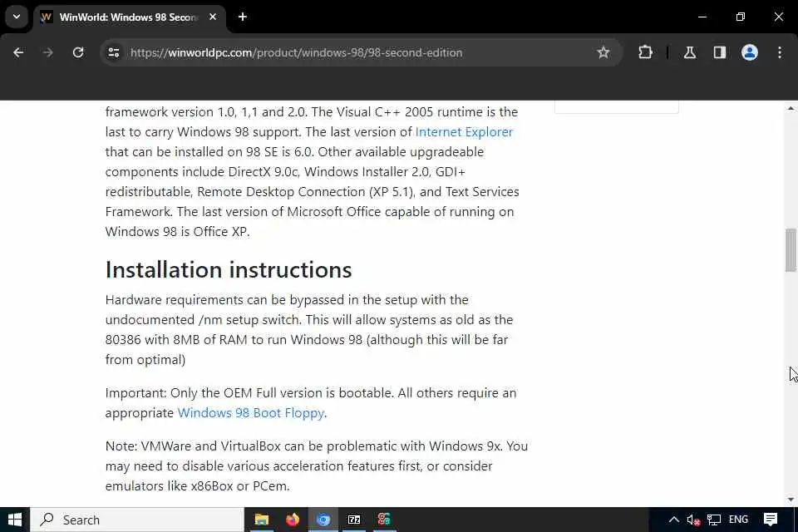The image size is (798, 532).
Task: Reload the WinWorld page
Action: click(78, 52)
